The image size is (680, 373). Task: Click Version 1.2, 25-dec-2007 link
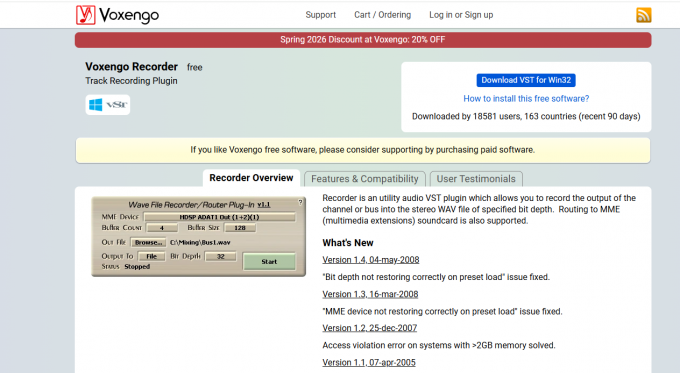pyautogui.click(x=369, y=328)
